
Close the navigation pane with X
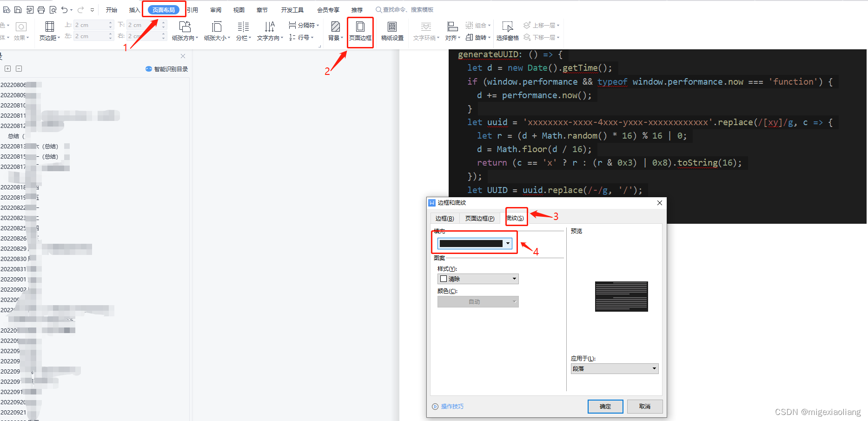183,56
